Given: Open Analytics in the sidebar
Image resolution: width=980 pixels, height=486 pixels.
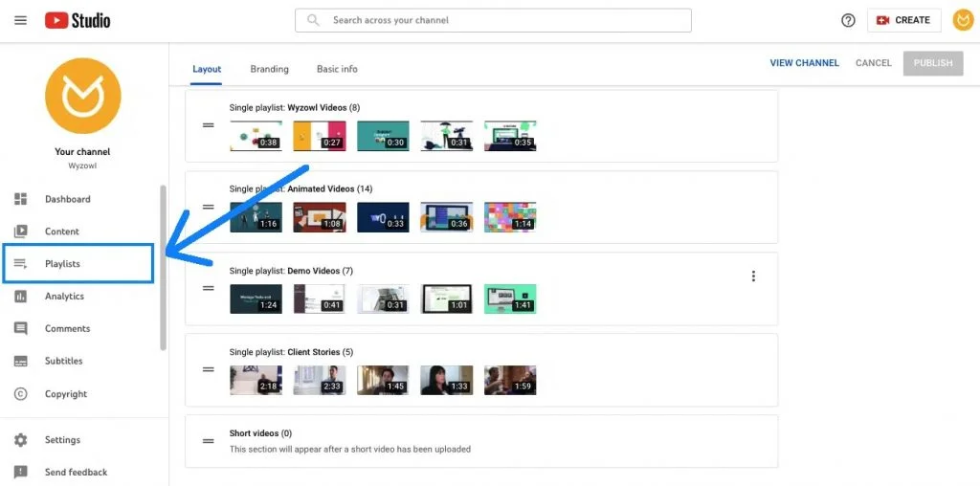Looking at the screenshot, I should (64, 297).
